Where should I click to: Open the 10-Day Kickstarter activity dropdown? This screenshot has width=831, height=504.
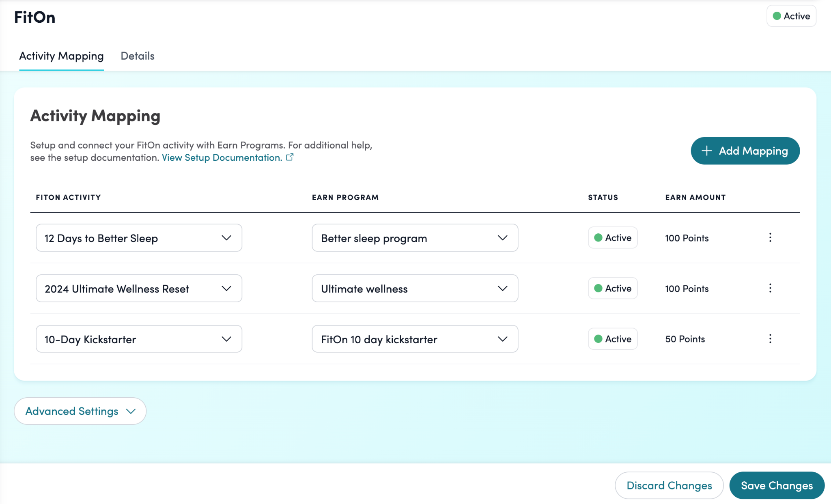pyautogui.click(x=139, y=339)
